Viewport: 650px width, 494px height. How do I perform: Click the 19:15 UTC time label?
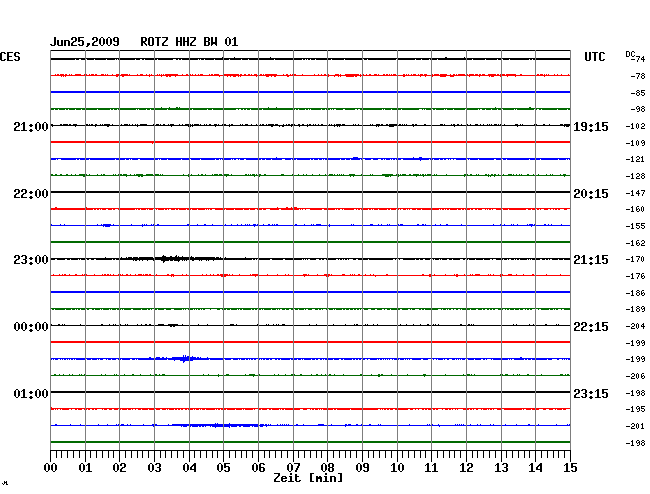click(591, 127)
